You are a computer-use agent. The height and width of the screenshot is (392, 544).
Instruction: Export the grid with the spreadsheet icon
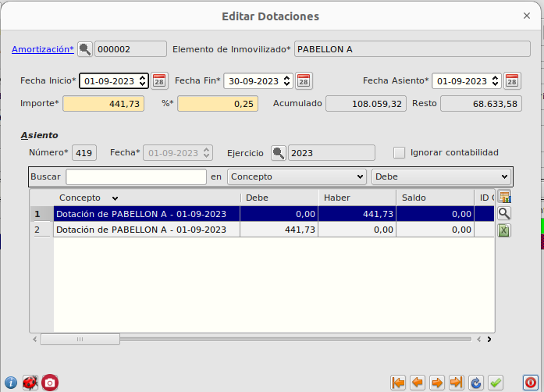(504, 230)
